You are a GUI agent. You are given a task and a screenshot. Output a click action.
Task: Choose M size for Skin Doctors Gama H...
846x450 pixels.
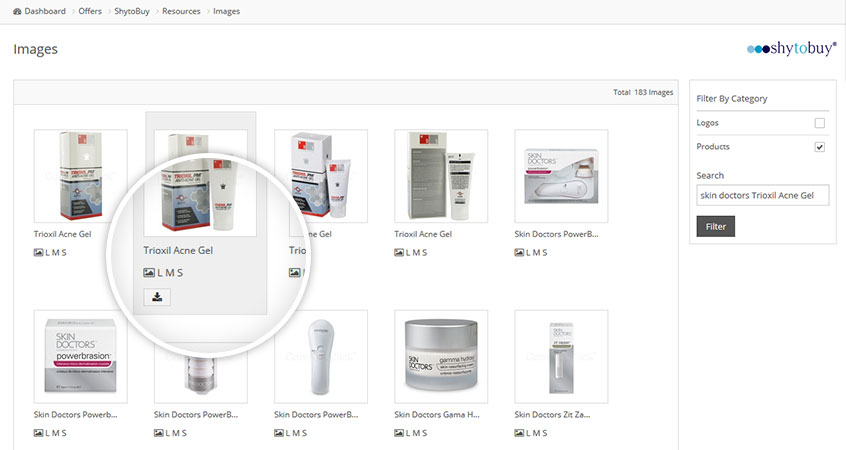click(416, 433)
